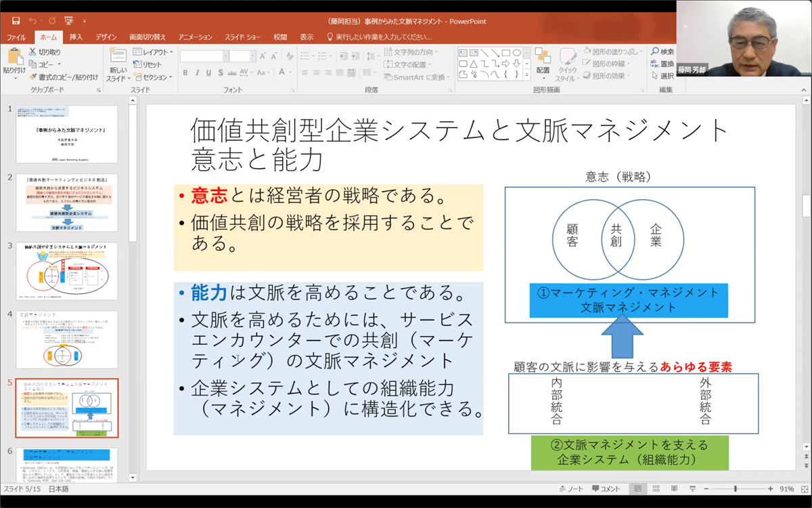Fit slide to current window icon

[805, 488]
